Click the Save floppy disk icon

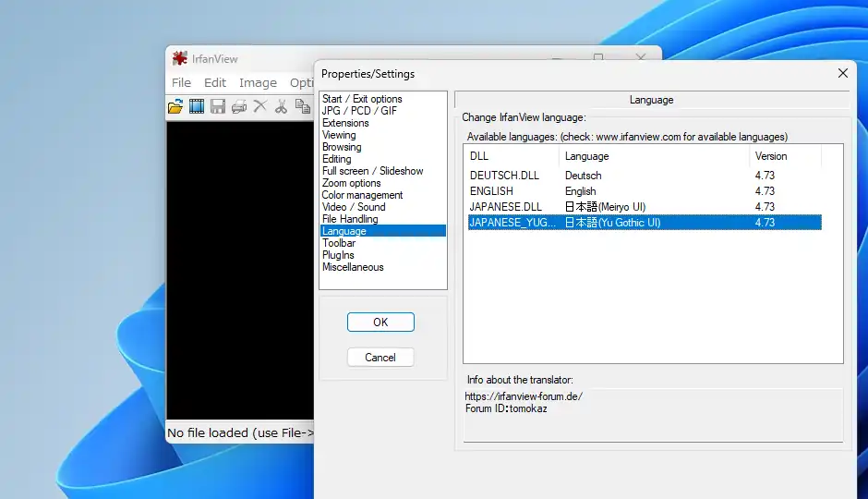point(218,106)
